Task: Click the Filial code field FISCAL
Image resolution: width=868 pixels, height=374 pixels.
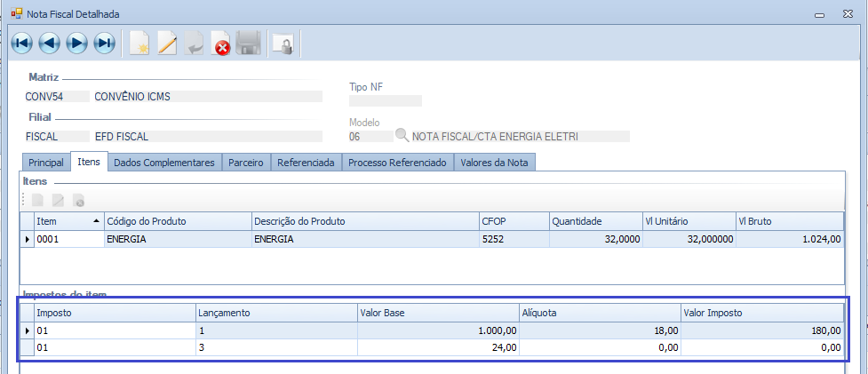Action: tap(57, 136)
